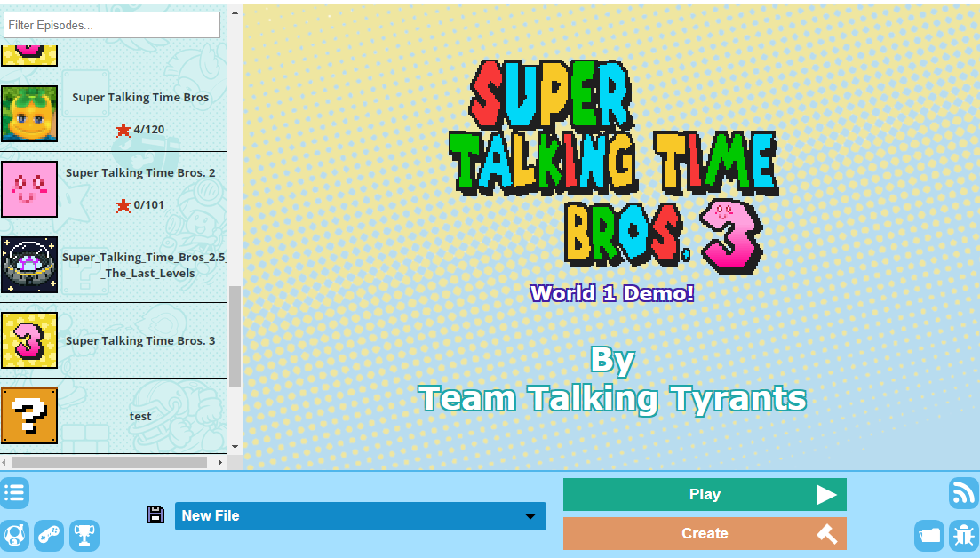The image size is (980, 558).
Task: Click the episode list scroll up arrow
Action: (235, 12)
